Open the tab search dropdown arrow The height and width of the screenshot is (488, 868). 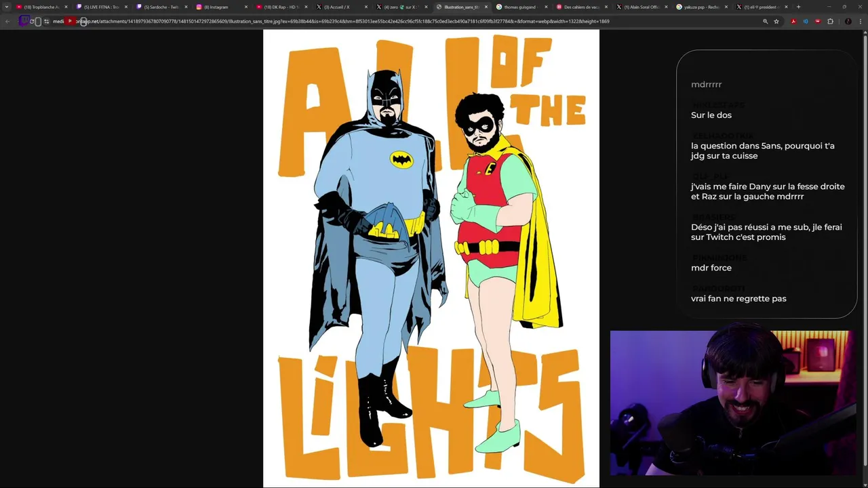pos(7,7)
